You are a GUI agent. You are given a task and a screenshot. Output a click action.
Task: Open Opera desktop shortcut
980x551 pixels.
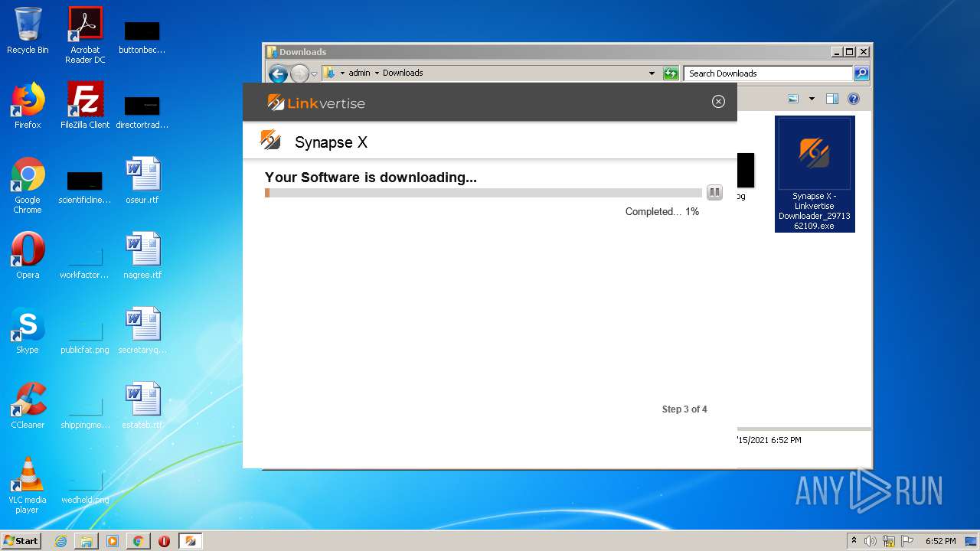coord(28,255)
